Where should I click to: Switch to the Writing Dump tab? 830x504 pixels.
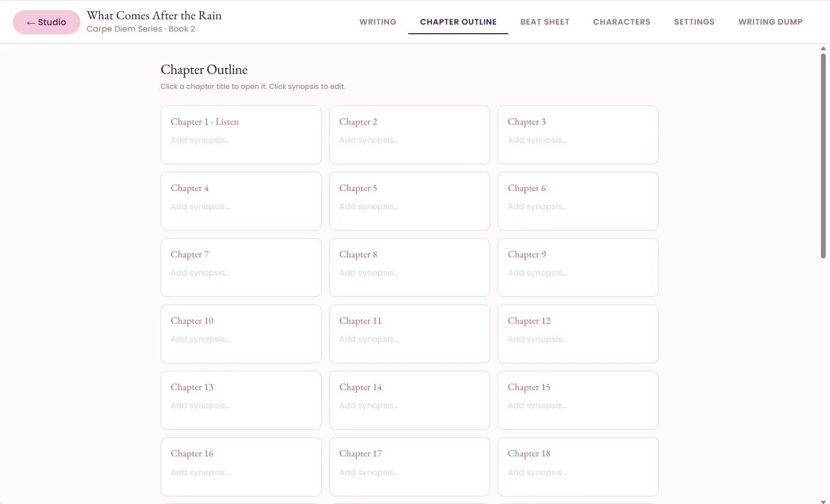770,22
